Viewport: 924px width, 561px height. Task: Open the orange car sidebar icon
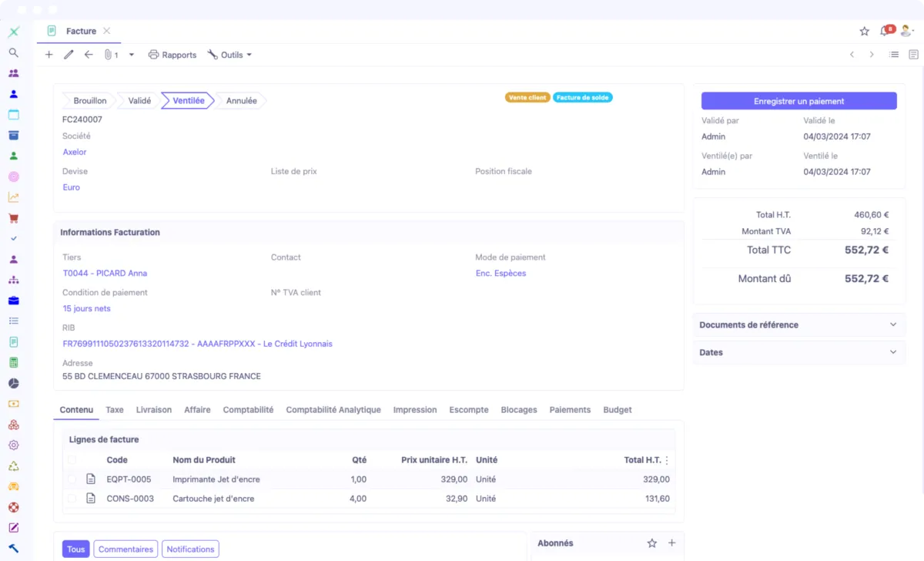tap(13, 486)
